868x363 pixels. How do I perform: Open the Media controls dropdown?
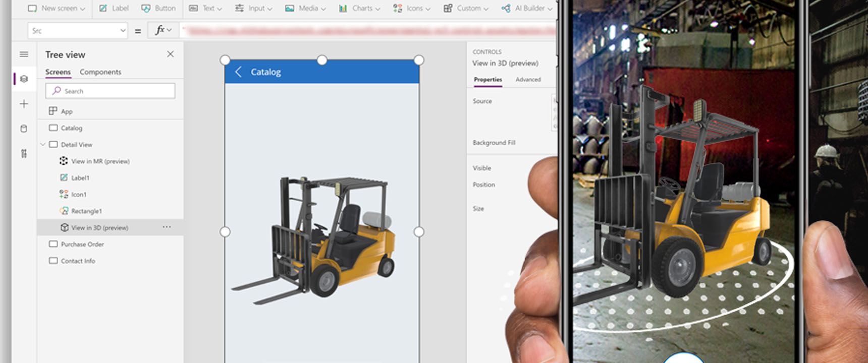[x=305, y=9]
